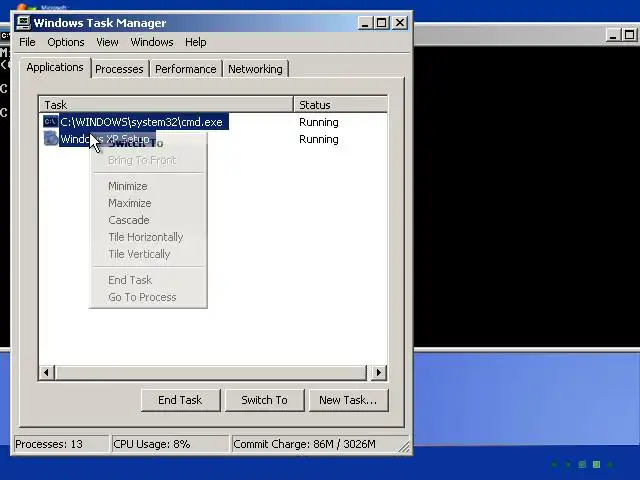Click the Windows XP Setup task icon
The width and height of the screenshot is (640, 480).
coord(51,138)
